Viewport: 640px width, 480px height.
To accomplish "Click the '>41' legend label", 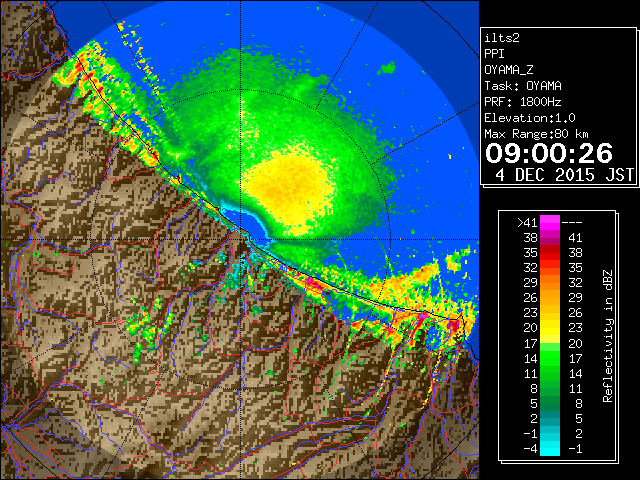I will 527,223.
